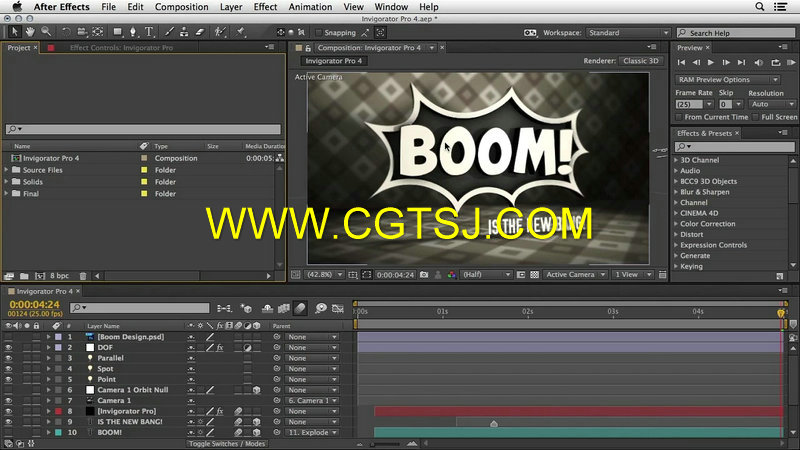Toggle visibility of Camera 1 layer
The width and height of the screenshot is (800, 450).
pos(8,401)
